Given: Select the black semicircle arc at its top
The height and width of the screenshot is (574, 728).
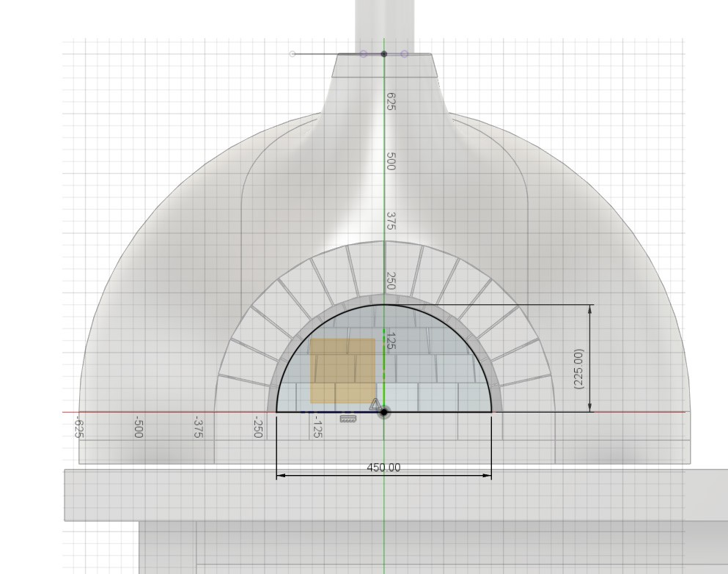Looking at the screenshot, I should click(x=383, y=305).
